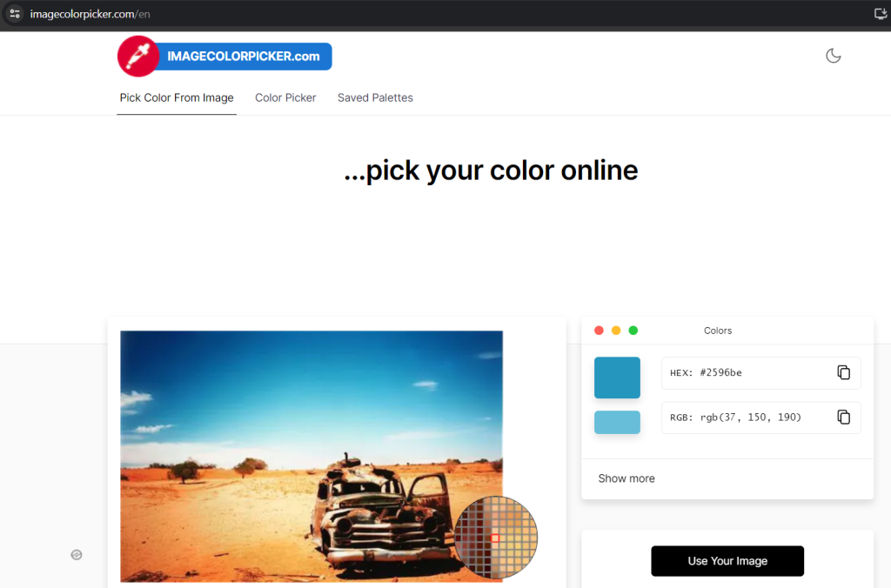Image resolution: width=891 pixels, height=588 pixels.
Task: Click the '...pick your color online' heading
Action: click(x=491, y=170)
